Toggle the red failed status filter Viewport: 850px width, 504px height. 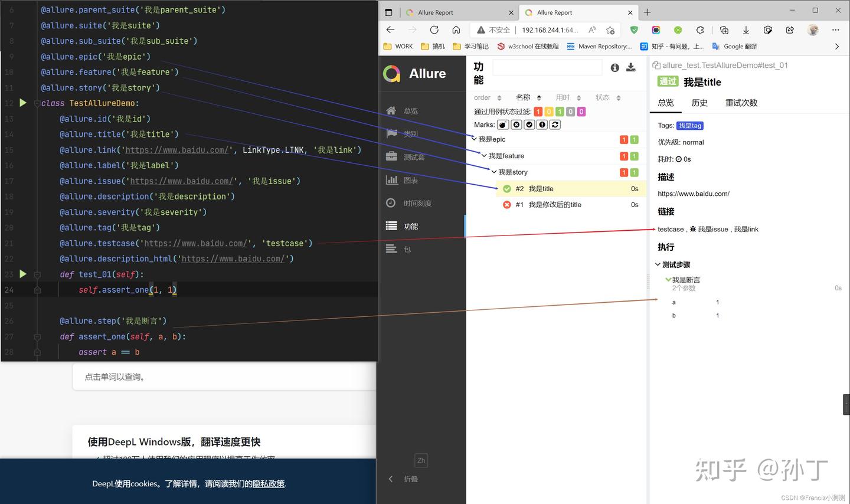pos(538,112)
